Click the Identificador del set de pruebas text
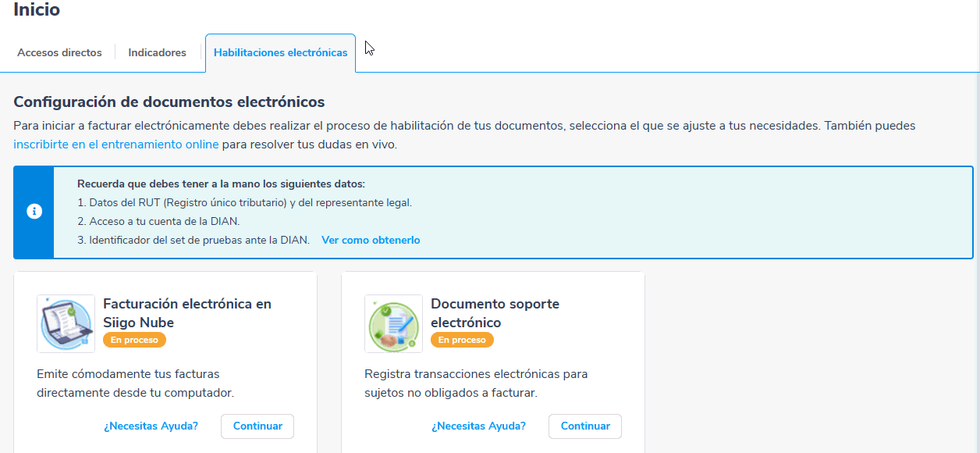Image resolution: width=980 pixels, height=453 pixels. coord(194,240)
